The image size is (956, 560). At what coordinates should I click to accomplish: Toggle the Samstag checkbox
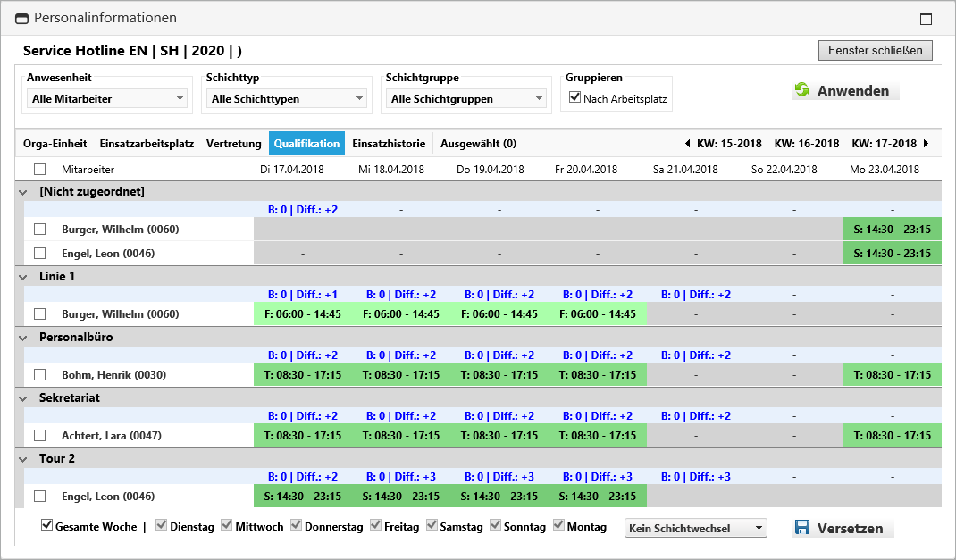coord(431,525)
